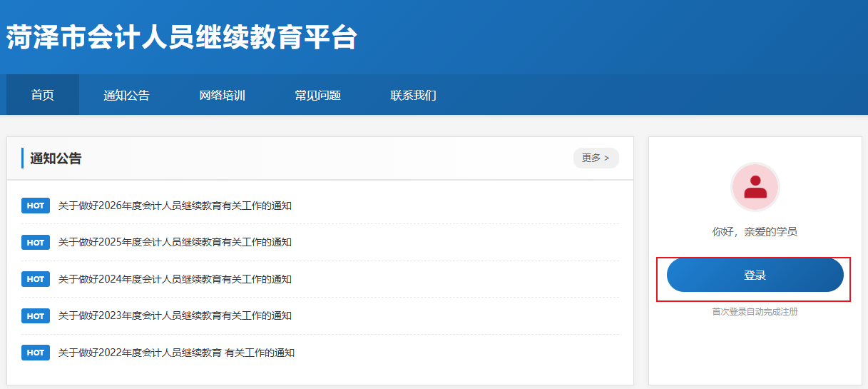Open the 2022年度继续教育 notice link
The width and height of the screenshot is (868, 389).
[x=176, y=353]
